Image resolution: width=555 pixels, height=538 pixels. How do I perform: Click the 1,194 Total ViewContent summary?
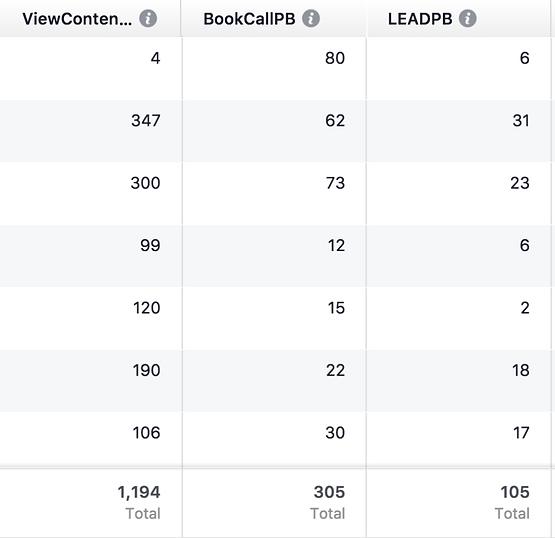point(139,502)
